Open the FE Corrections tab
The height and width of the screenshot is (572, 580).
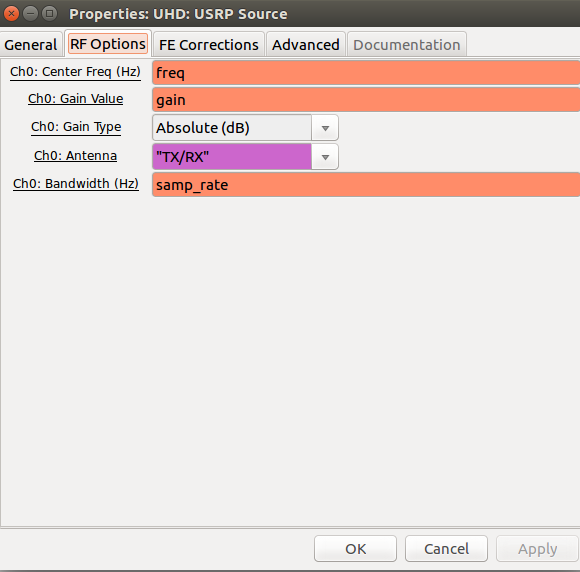[209, 45]
